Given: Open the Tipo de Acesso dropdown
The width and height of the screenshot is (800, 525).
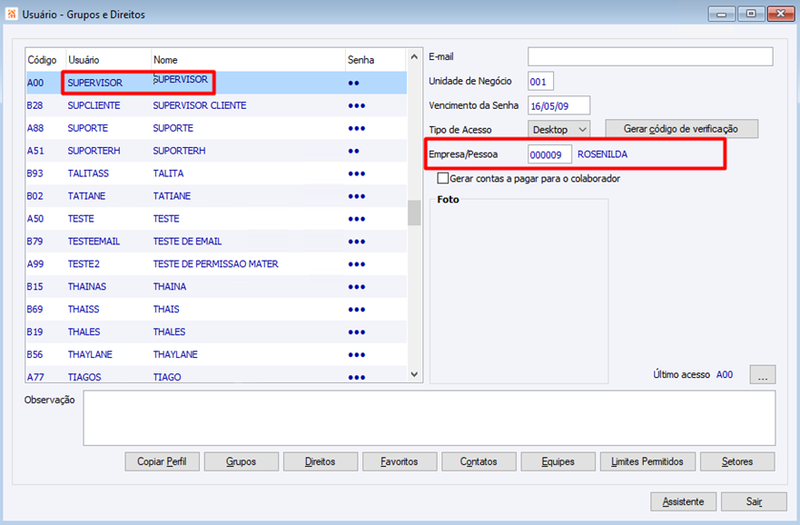Looking at the screenshot, I should coord(559,130).
